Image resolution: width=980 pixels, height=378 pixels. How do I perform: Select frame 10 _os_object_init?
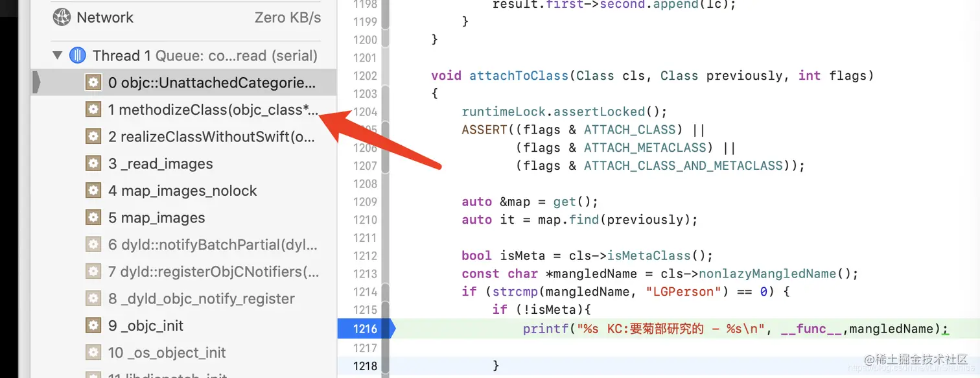184,353
